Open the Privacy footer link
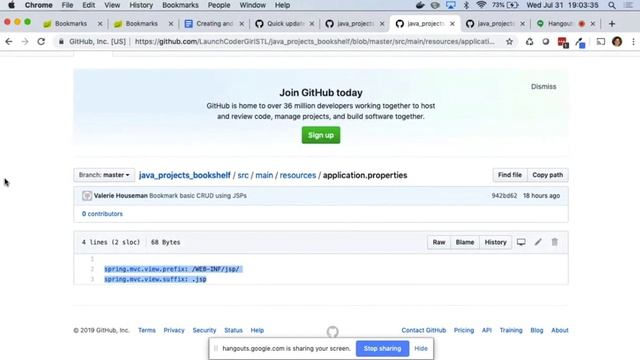 174,330
